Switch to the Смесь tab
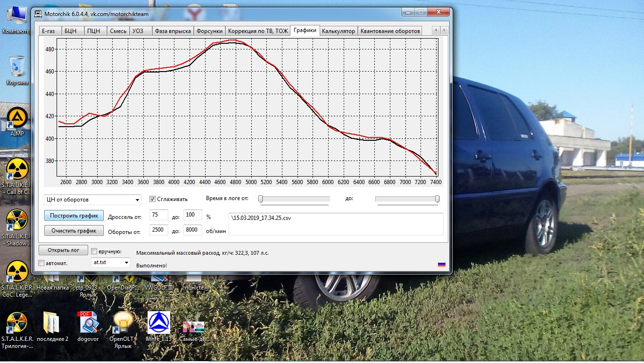This screenshot has height=363, width=644. [118, 31]
